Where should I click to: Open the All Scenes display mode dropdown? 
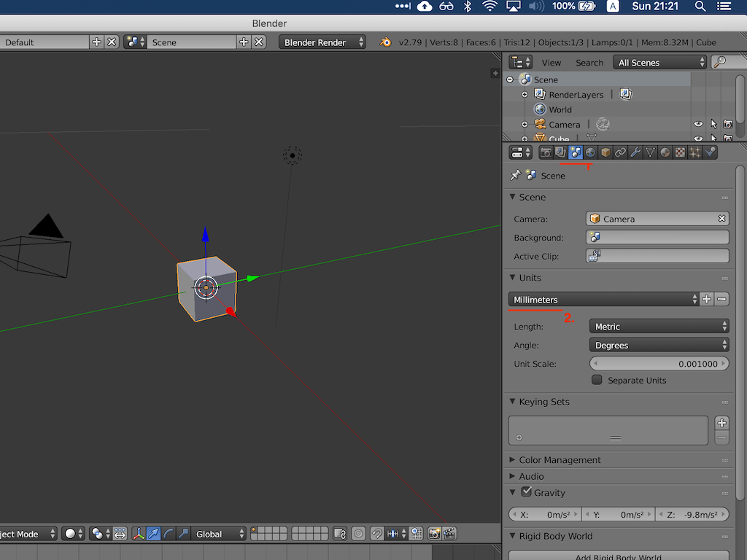pos(659,63)
